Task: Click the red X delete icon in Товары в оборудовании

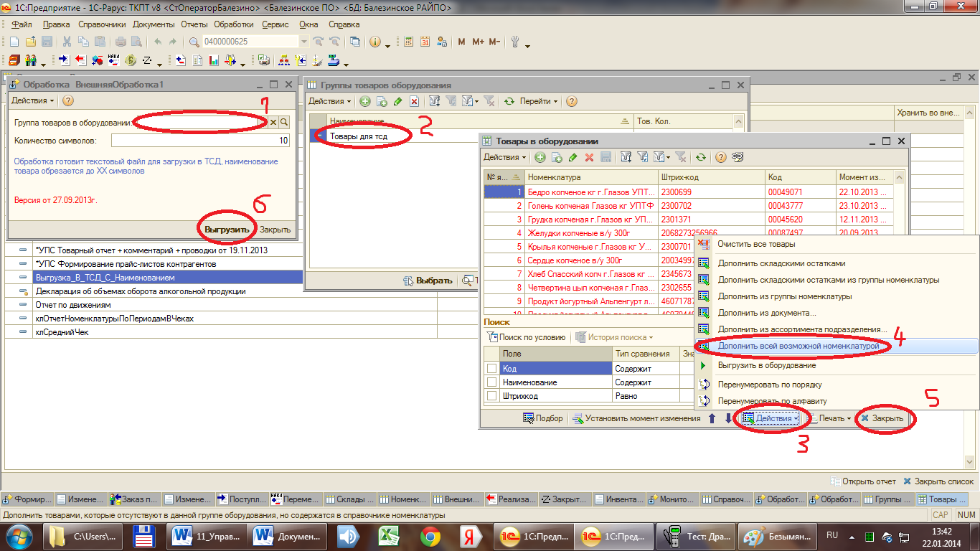Action: 590,157
